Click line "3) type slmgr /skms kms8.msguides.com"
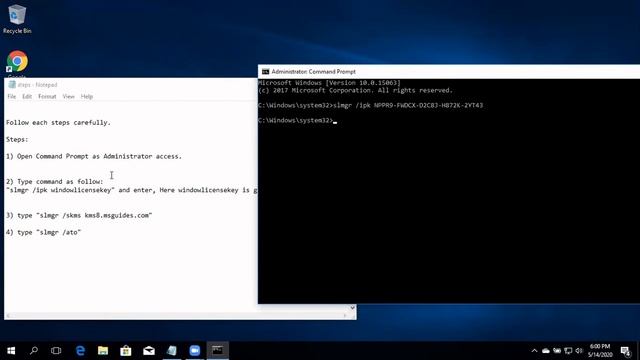Viewport: 640px width, 360px height. [79, 215]
